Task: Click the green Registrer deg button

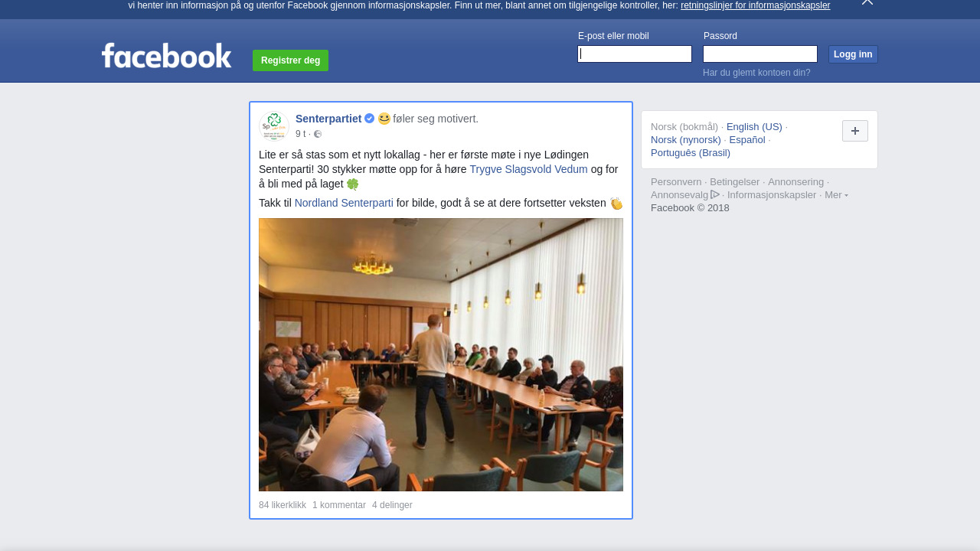Action: pyautogui.click(x=290, y=60)
